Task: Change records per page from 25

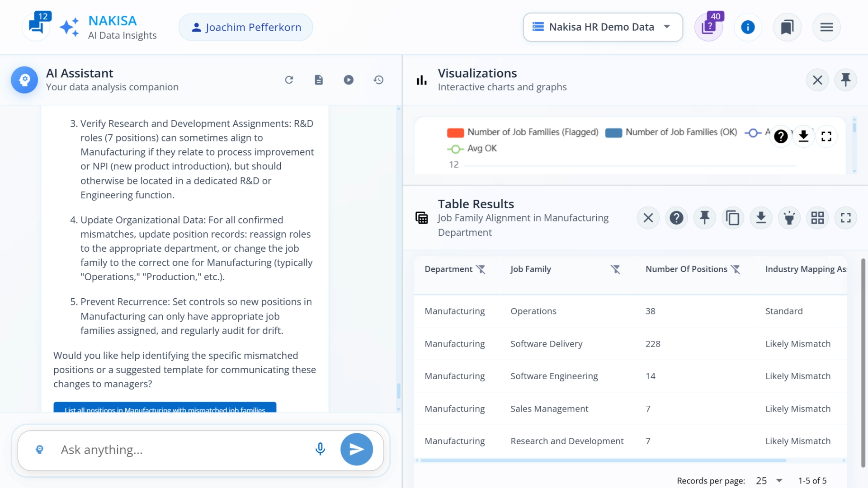Action: [769, 480]
